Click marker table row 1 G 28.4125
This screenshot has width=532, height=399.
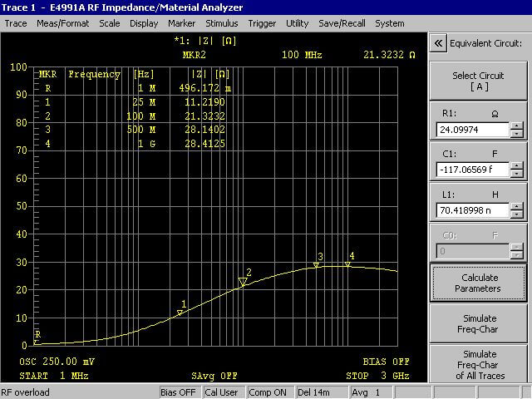135,144
